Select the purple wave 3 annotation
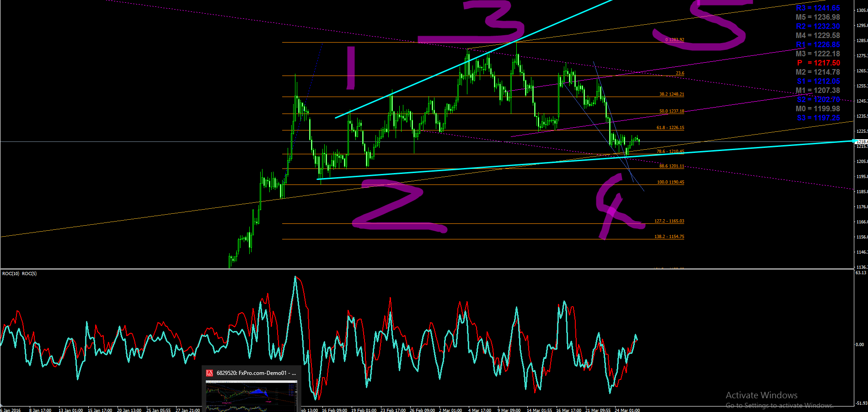 [471, 22]
